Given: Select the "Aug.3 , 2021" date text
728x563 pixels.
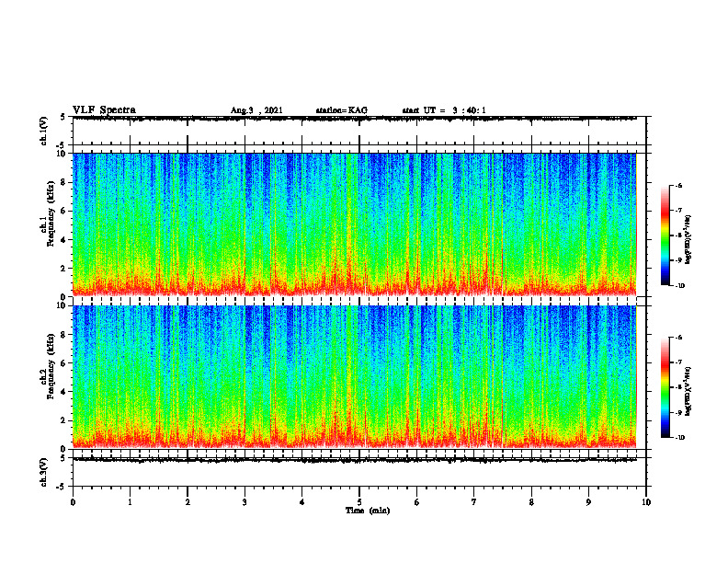Looking at the screenshot, I should point(256,110).
